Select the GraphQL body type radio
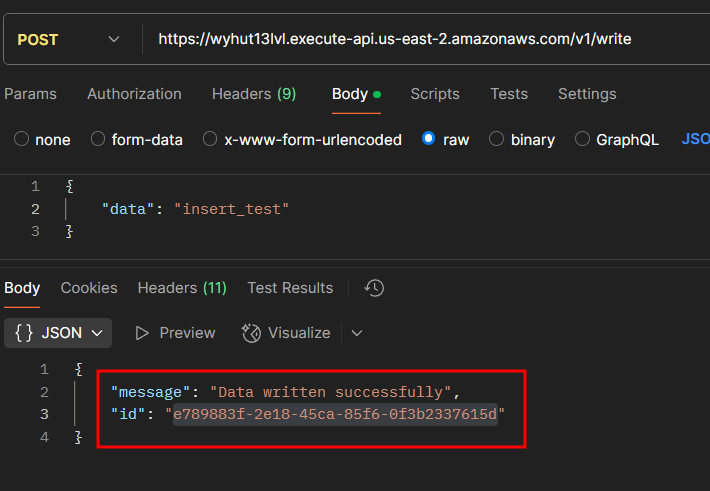 click(582, 139)
